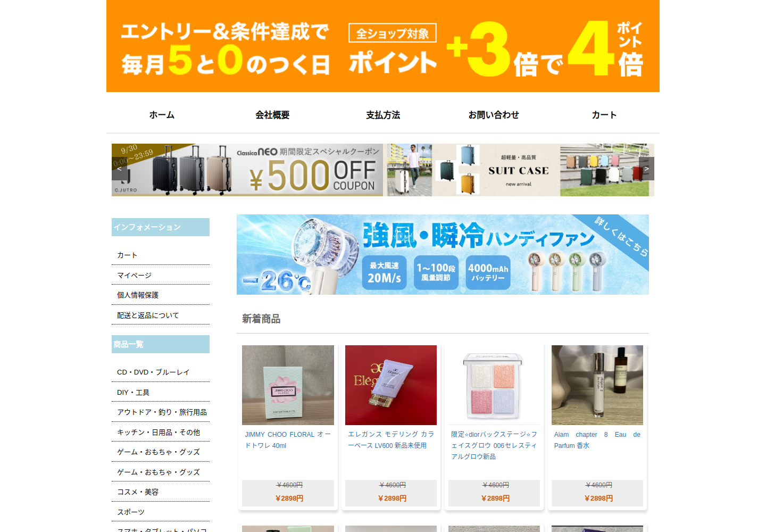
Task: Open the Aiam chapter 8 perfume image
Action: (x=597, y=385)
